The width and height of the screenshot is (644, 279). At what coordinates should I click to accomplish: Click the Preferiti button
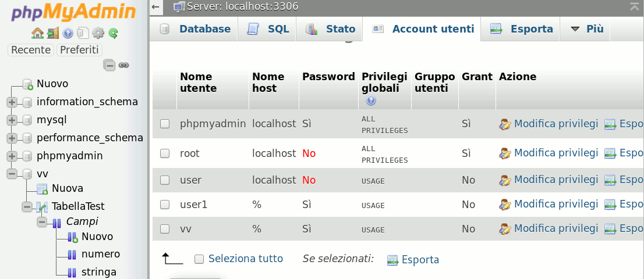click(79, 50)
